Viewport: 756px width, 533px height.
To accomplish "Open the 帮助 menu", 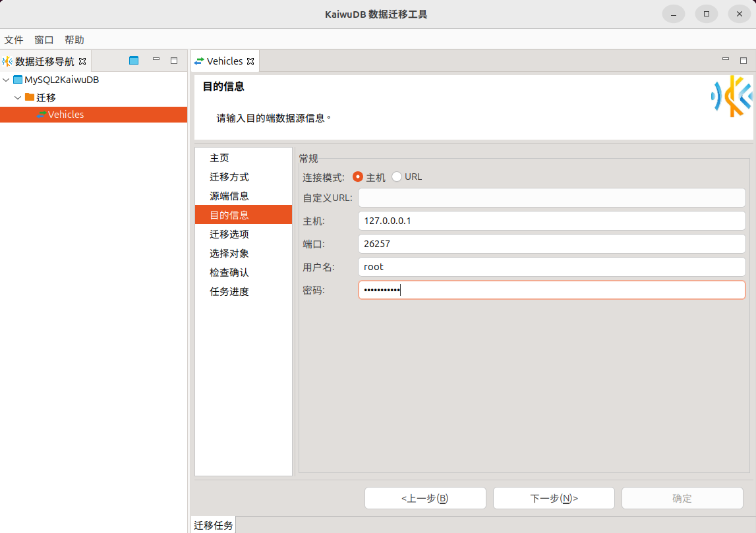I will point(74,40).
